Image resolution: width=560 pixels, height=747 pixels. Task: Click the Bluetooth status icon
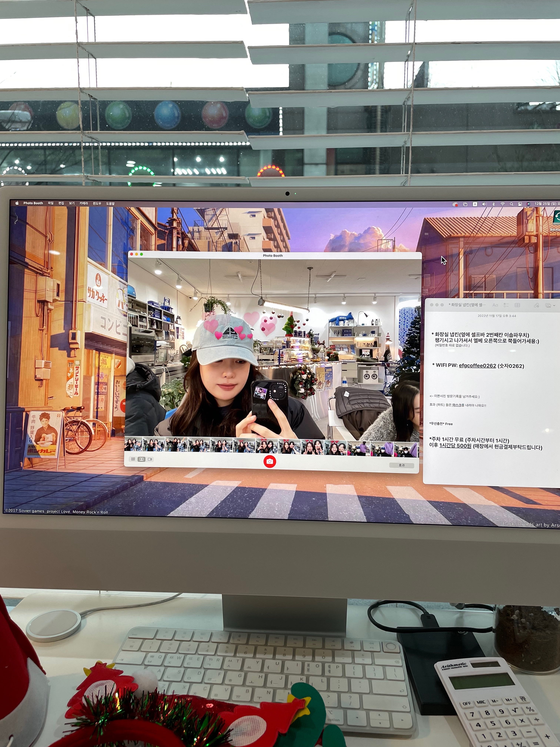pyautogui.click(x=493, y=204)
